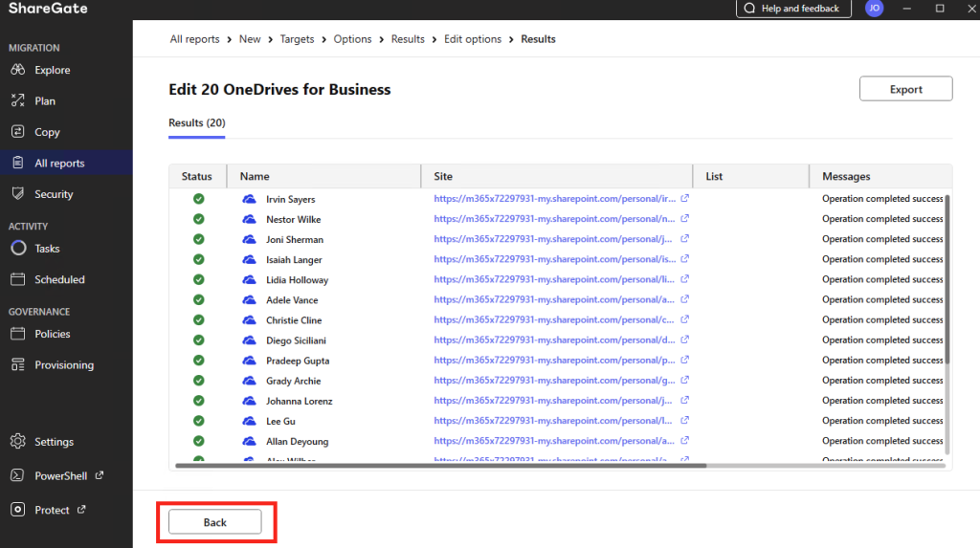Open Pradeep Gupta site external link icon
The image size is (980, 548).
[685, 360]
